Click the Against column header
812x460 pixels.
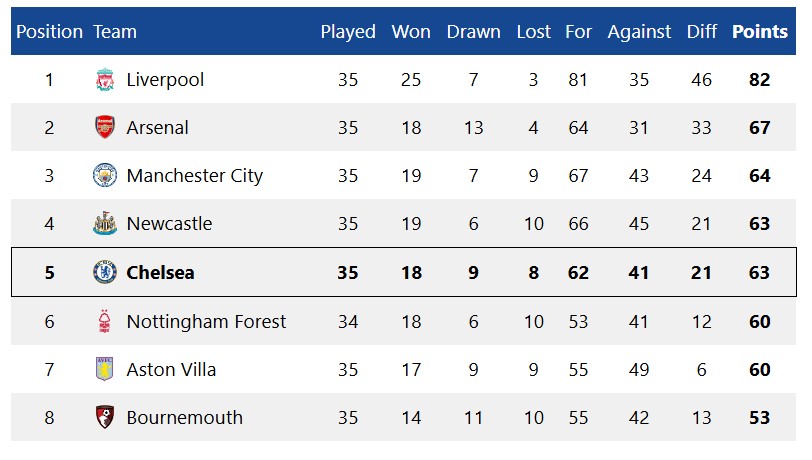pos(639,32)
